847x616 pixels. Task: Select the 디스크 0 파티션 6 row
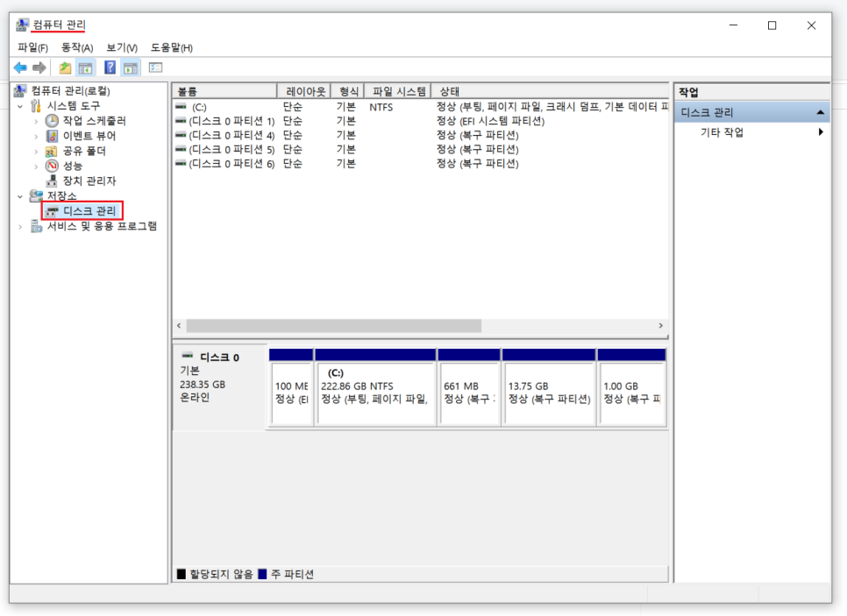coord(420,163)
